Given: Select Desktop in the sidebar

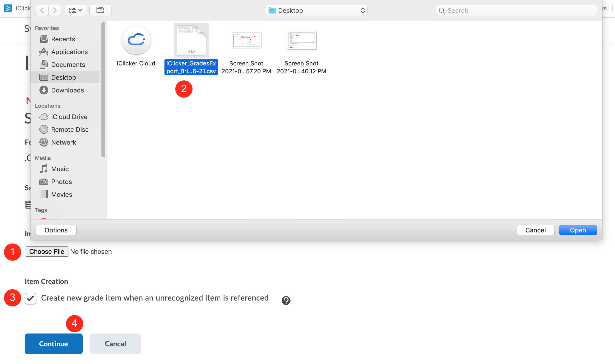Looking at the screenshot, I should point(65,77).
